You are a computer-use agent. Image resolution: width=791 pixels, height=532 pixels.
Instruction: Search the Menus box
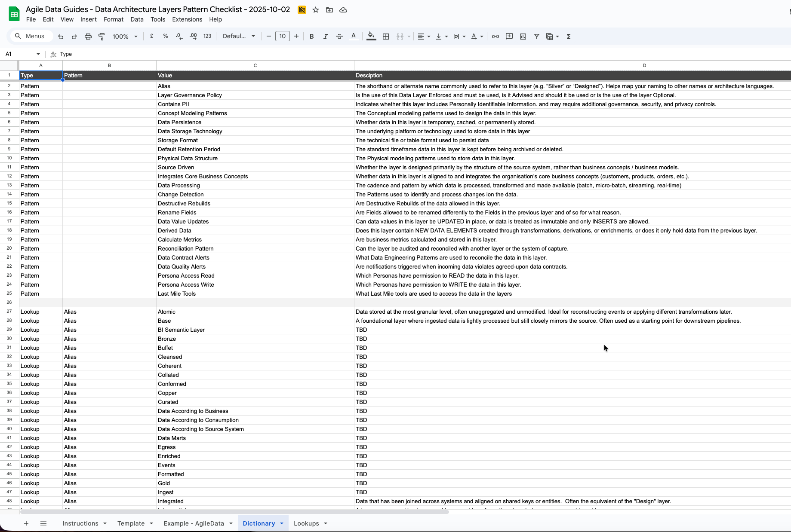(31, 36)
